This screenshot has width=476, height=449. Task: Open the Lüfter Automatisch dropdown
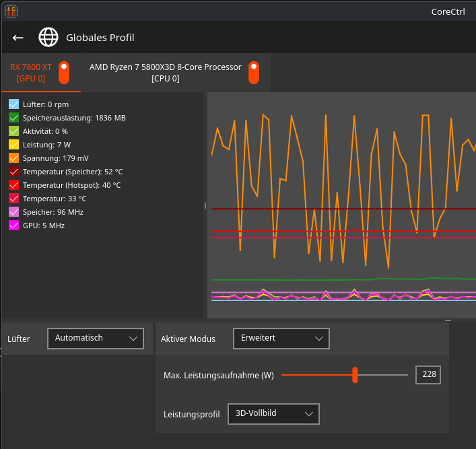(x=96, y=339)
